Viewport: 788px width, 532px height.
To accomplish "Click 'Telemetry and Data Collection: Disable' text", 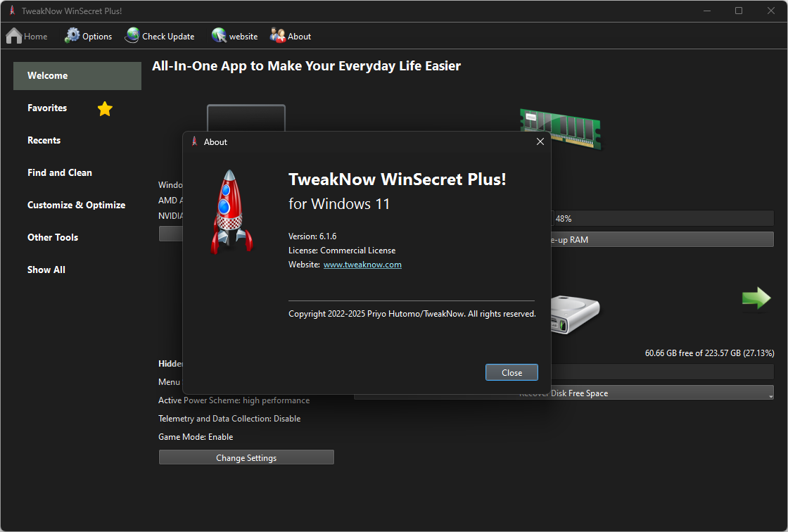I will (229, 419).
